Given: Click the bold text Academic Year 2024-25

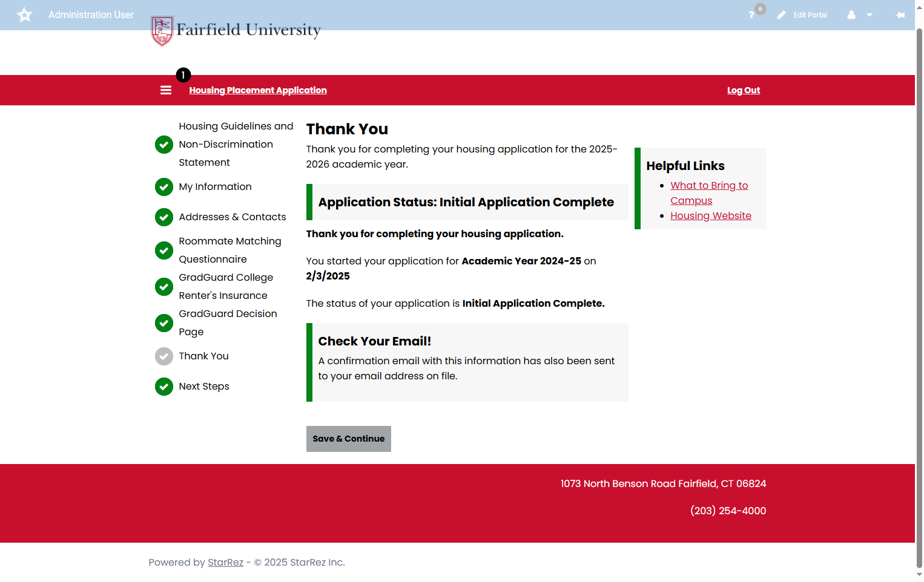Looking at the screenshot, I should [x=521, y=261].
